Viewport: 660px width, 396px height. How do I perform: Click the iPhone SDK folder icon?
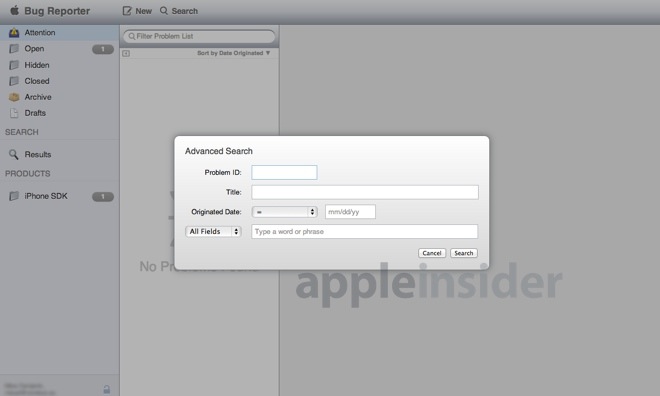click(x=14, y=196)
